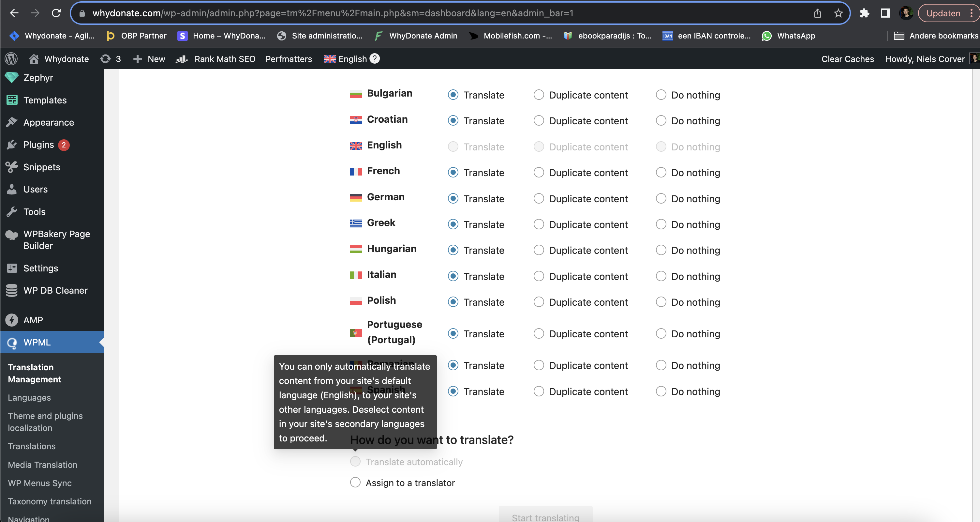980x522 pixels.
Task: Open the share icon in the address bar
Action: pos(818,13)
